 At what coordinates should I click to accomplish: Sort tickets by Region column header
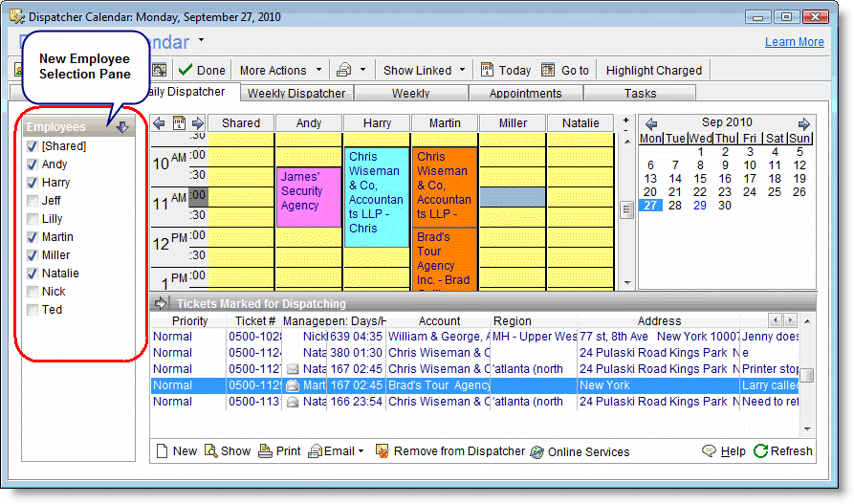(534, 321)
